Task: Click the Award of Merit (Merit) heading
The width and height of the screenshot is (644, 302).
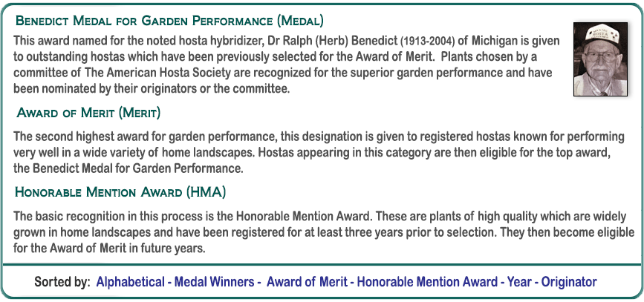Action: 88,114
